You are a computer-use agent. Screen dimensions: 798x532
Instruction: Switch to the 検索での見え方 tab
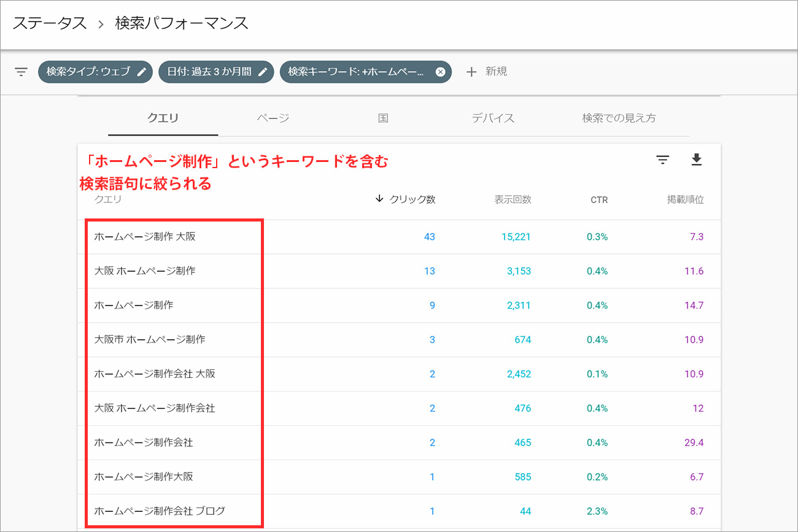click(x=619, y=118)
